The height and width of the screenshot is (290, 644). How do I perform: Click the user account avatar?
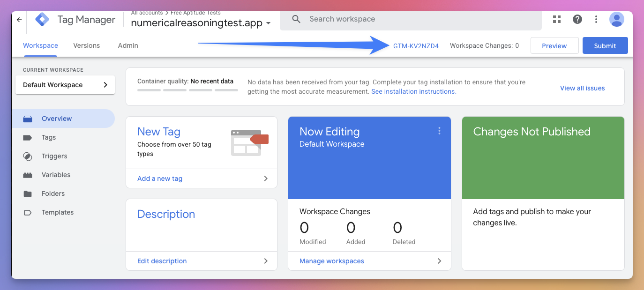(616, 19)
